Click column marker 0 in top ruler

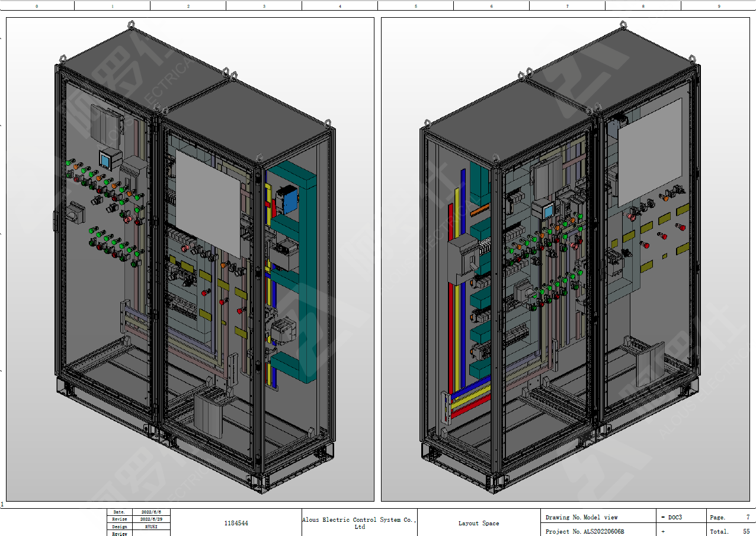pyautogui.click(x=37, y=6)
